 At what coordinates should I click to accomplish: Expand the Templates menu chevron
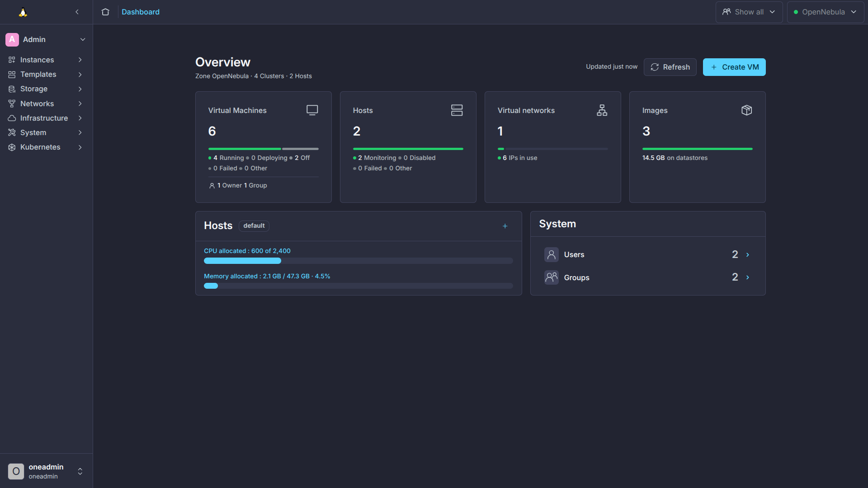click(80, 75)
